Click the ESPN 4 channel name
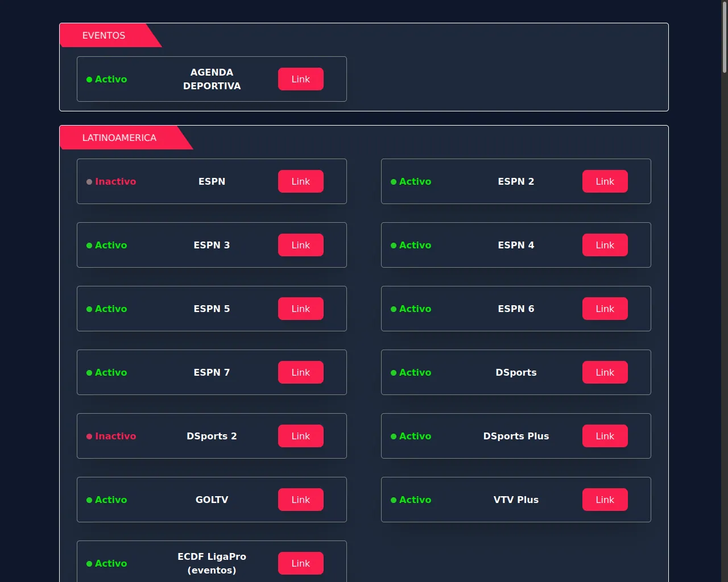The height and width of the screenshot is (582, 728). tap(516, 245)
